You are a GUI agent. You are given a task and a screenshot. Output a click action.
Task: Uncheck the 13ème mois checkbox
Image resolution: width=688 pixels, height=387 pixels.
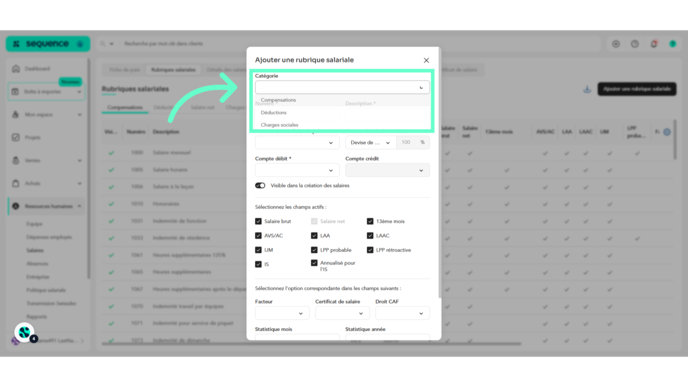click(x=370, y=221)
